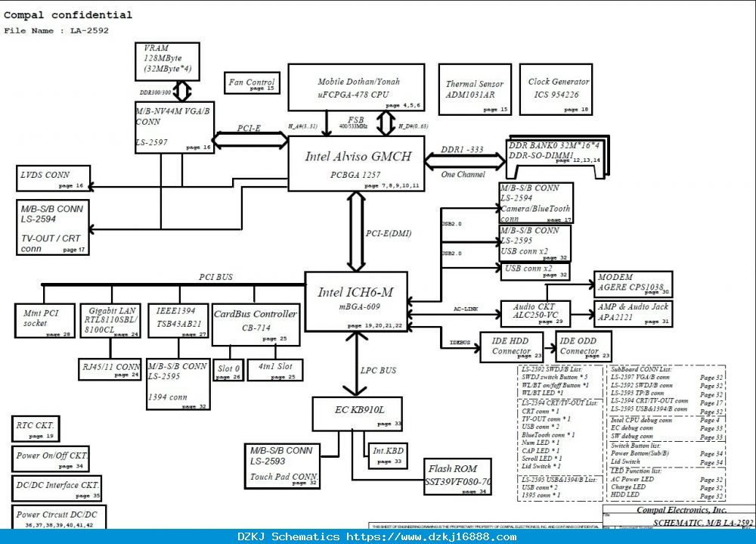Select the M/B-NV44M VGA/B CONN LS-2597 block

(175, 127)
